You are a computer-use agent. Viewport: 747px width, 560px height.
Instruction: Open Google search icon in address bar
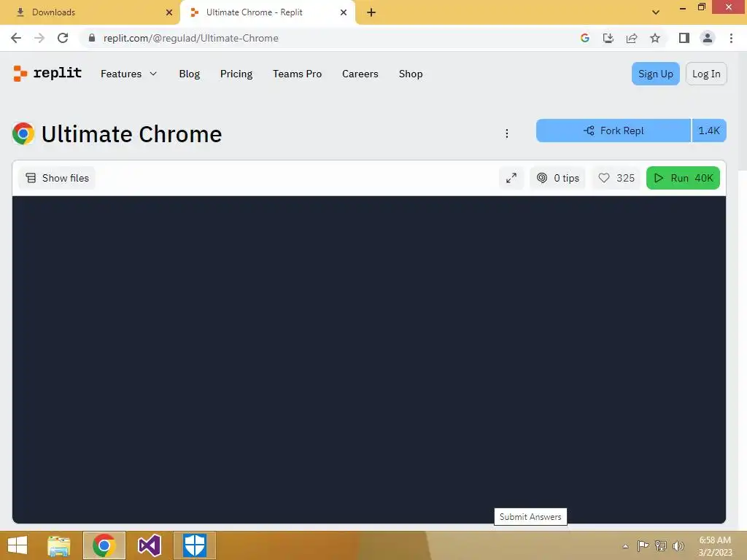pos(584,38)
